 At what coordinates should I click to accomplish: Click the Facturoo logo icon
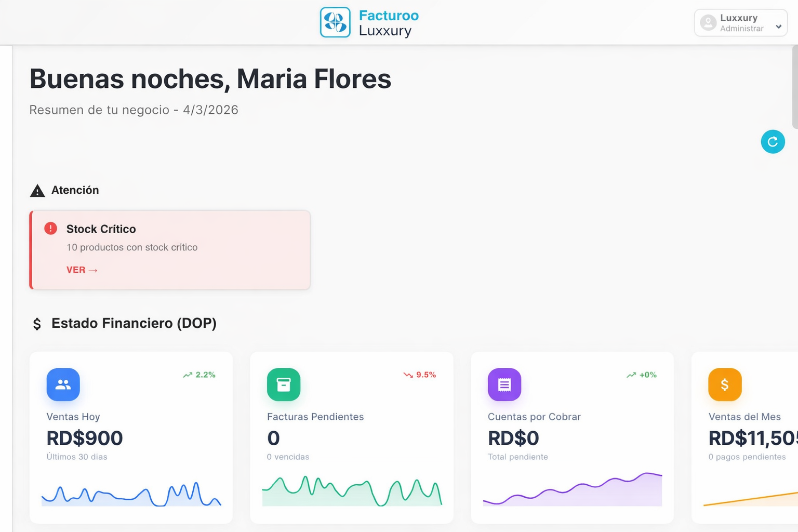tap(335, 22)
